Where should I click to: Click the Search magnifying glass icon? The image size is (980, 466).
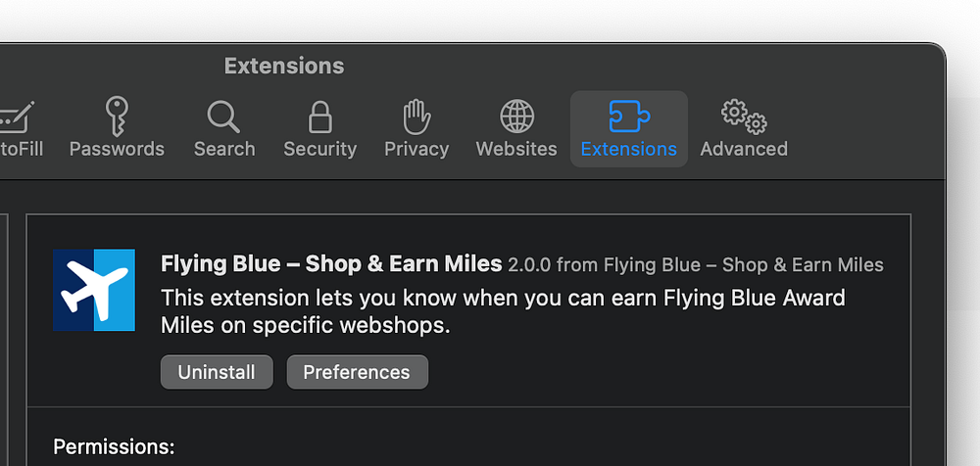click(x=223, y=116)
